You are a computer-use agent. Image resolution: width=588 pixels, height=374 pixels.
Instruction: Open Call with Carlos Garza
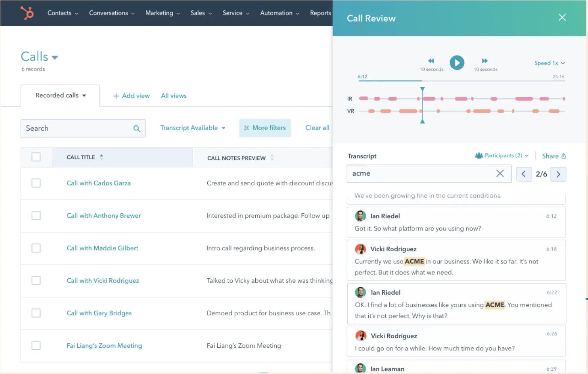pos(99,183)
